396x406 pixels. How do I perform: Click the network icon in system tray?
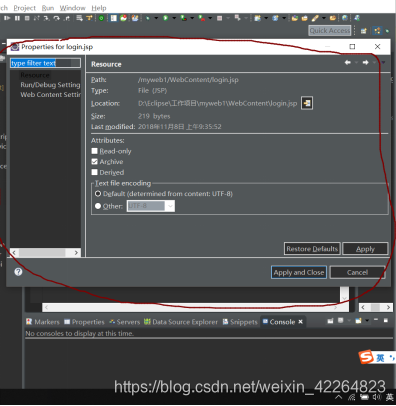pos(352,397)
